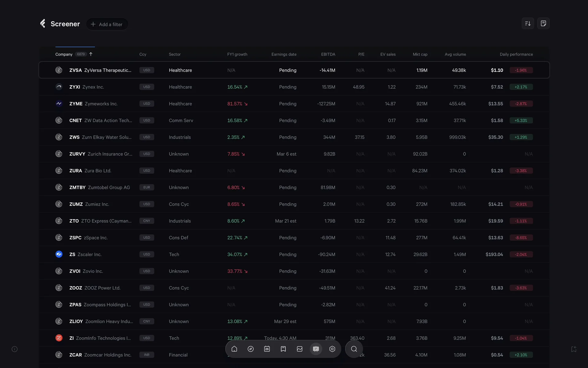Toggle Company column sort arrow
588x368 pixels.
tap(91, 54)
